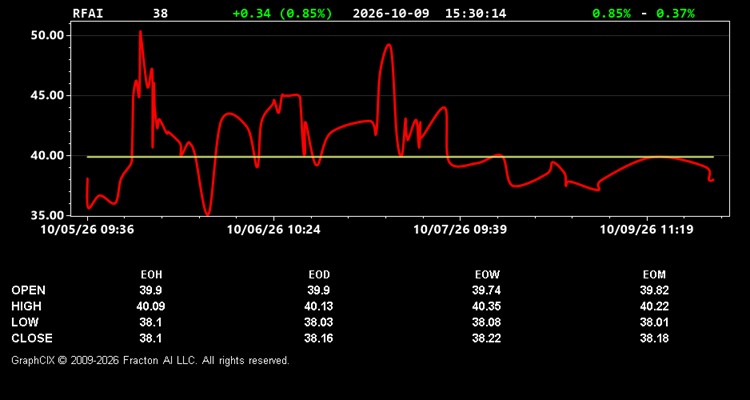The height and width of the screenshot is (400, 750).
Task: Click the EOW high value 40.35
Action: [x=487, y=306]
